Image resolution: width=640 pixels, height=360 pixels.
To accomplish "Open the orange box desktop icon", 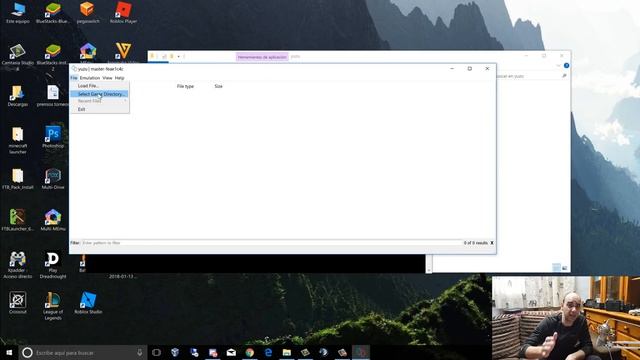I will [x=88, y=13].
